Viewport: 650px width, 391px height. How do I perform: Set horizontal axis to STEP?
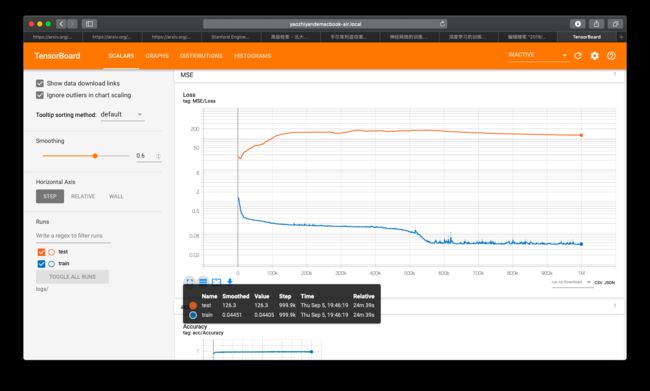tap(50, 197)
